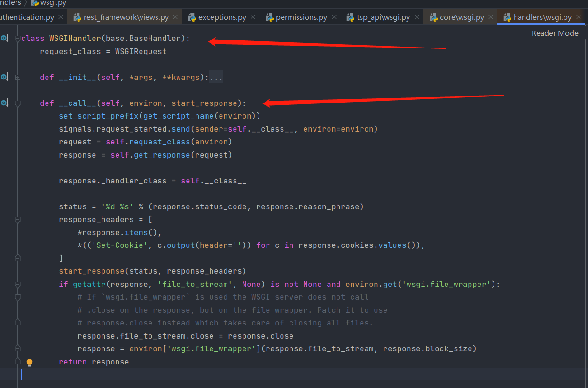Click the override gutter icon beside def __call__
The image size is (588, 388).
[5, 103]
